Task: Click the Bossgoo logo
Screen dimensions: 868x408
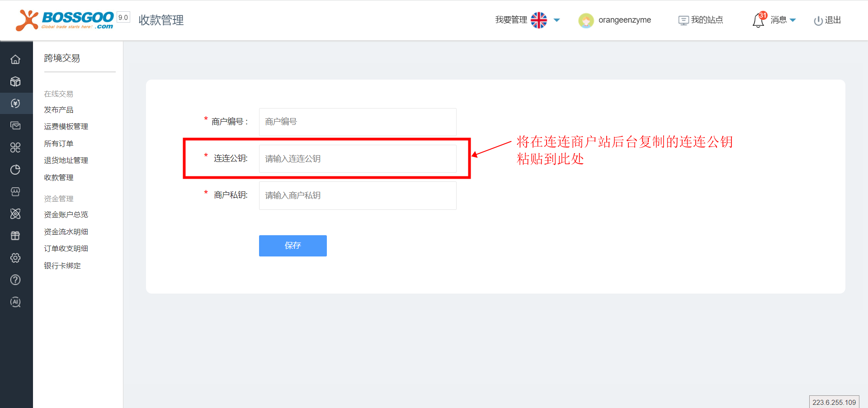Action: click(x=65, y=20)
